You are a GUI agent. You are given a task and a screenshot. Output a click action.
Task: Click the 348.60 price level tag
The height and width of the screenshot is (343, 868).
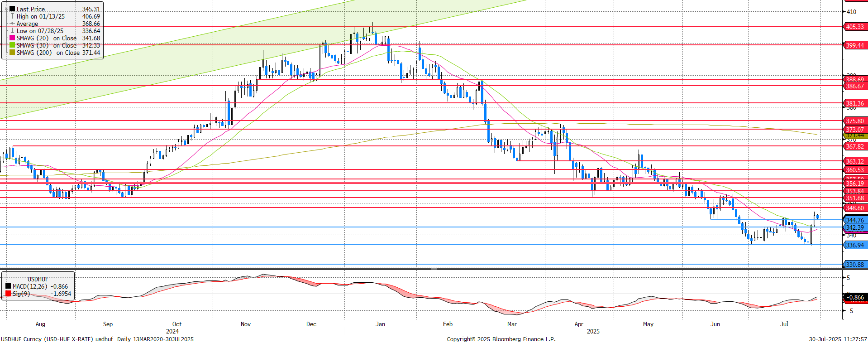click(x=855, y=208)
